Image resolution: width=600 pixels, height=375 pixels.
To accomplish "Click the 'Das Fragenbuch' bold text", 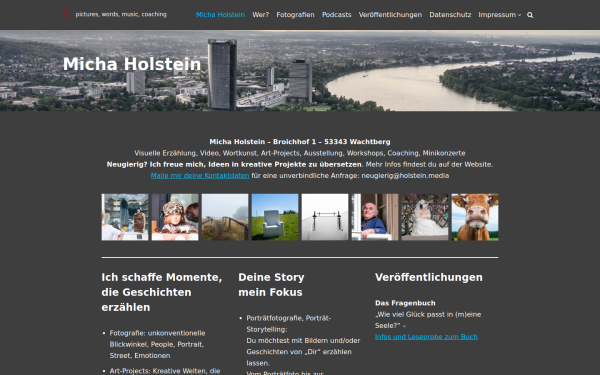I will 405,303.
